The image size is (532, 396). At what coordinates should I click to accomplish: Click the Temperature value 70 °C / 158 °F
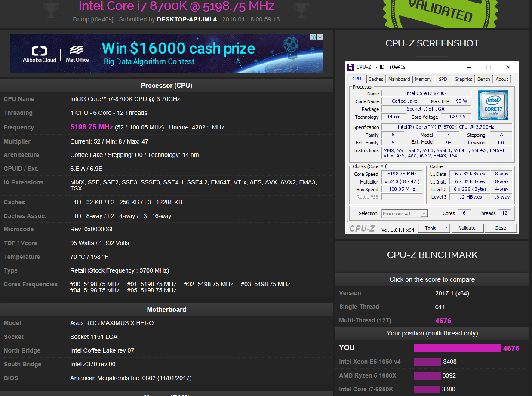pos(89,257)
